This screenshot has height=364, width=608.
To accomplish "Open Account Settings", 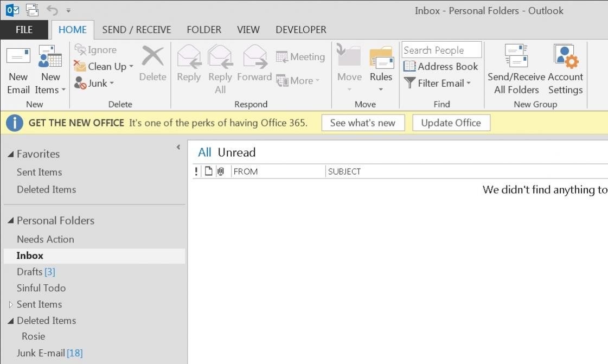I will [565, 70].
